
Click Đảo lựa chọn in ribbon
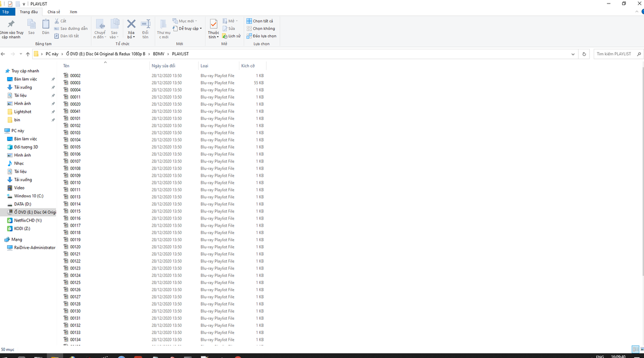(x=261, y=36)
